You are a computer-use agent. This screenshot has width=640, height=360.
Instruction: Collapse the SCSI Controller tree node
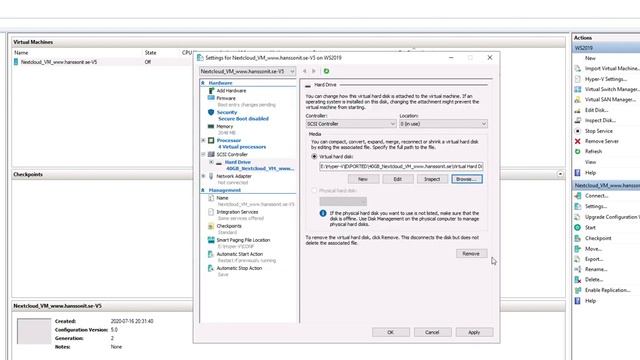203,154
